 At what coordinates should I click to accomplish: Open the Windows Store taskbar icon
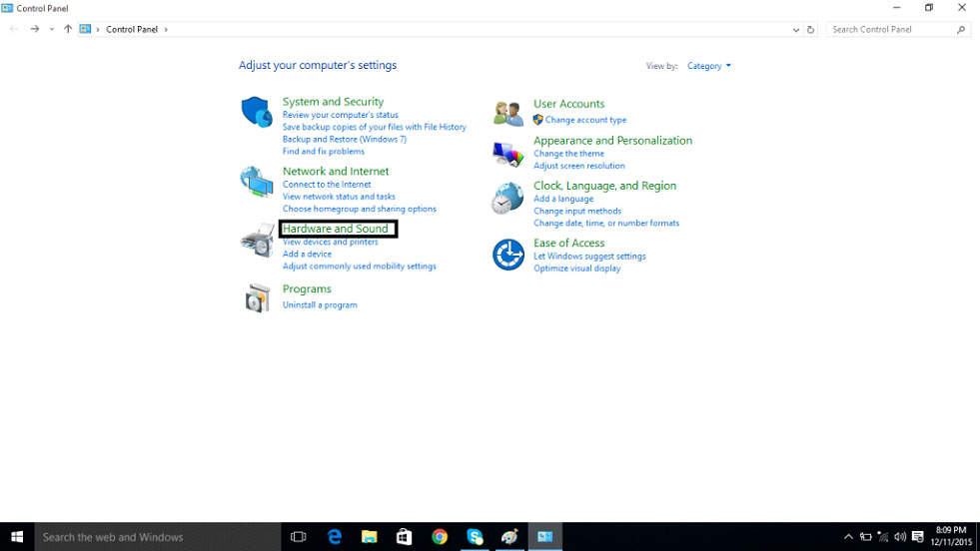405,537
